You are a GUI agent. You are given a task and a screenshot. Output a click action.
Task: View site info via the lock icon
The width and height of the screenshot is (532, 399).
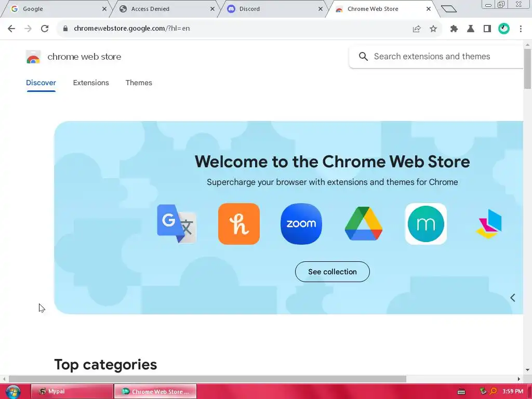(x=65, y=29)
